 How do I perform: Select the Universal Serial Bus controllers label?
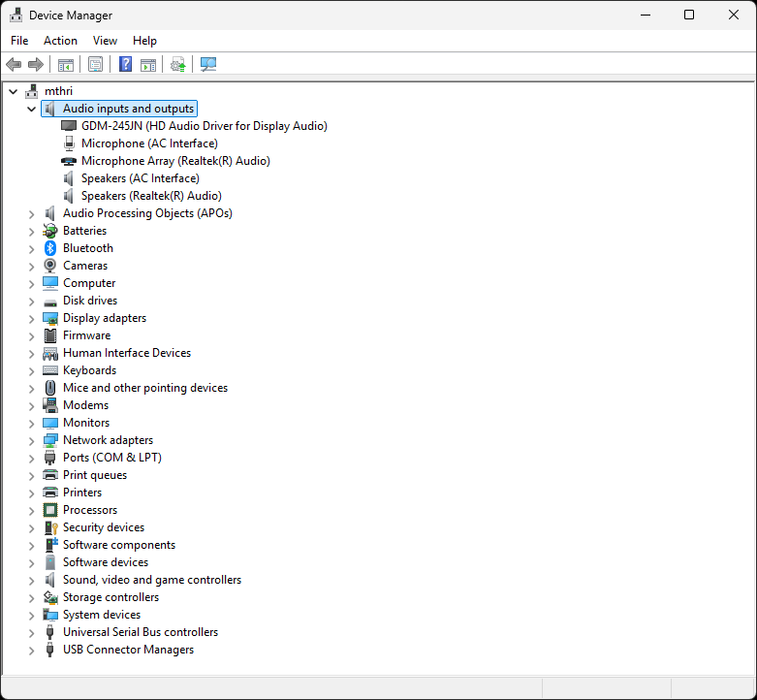(141, 632)
